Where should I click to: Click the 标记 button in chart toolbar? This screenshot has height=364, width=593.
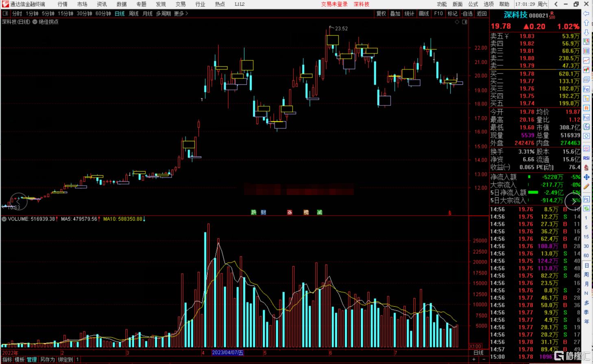[453, 13]
